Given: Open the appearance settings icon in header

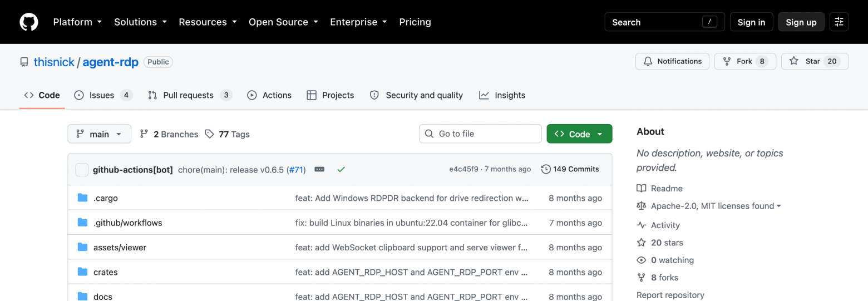Looking at the screenshot, I should pos(839,22).
